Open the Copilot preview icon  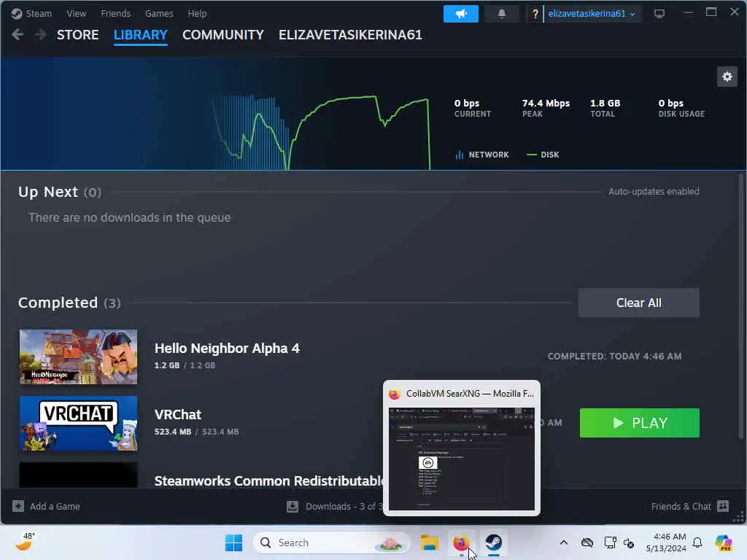pyautogui.click(x=724, y=542)
